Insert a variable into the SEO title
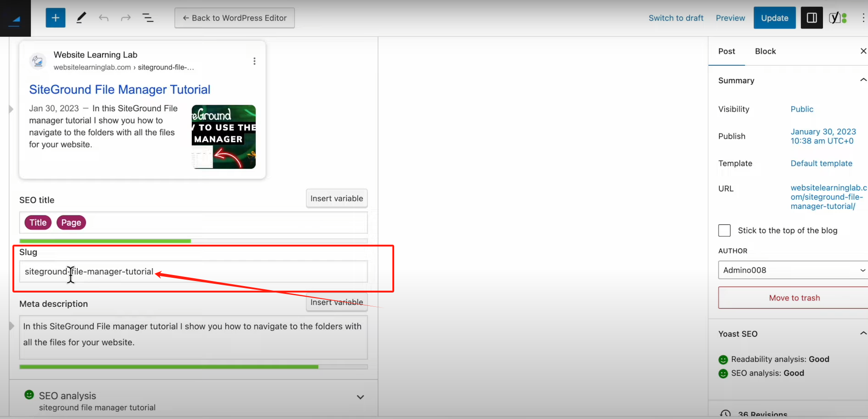The height and width of the screenshot is (419, 868). point(337,198)
